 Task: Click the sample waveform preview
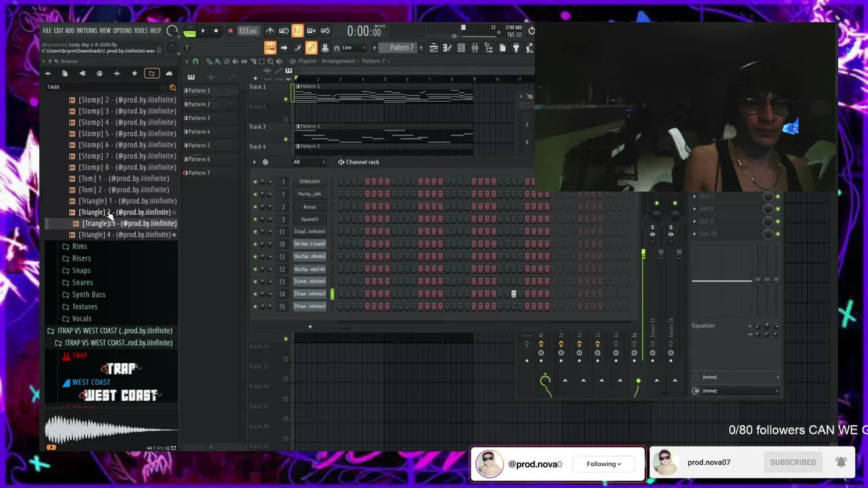(x=111, y=429)
